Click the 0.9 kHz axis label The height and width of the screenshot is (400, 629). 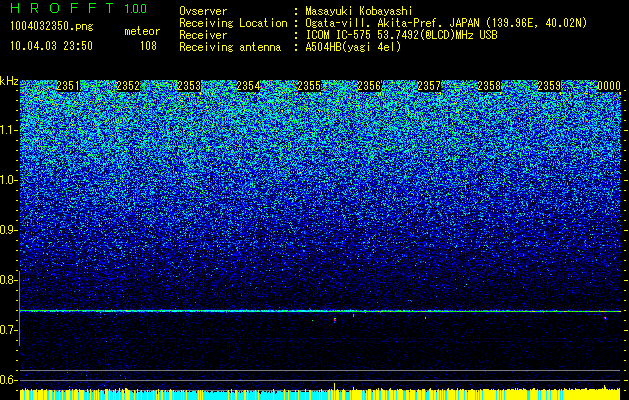(8, 230)
